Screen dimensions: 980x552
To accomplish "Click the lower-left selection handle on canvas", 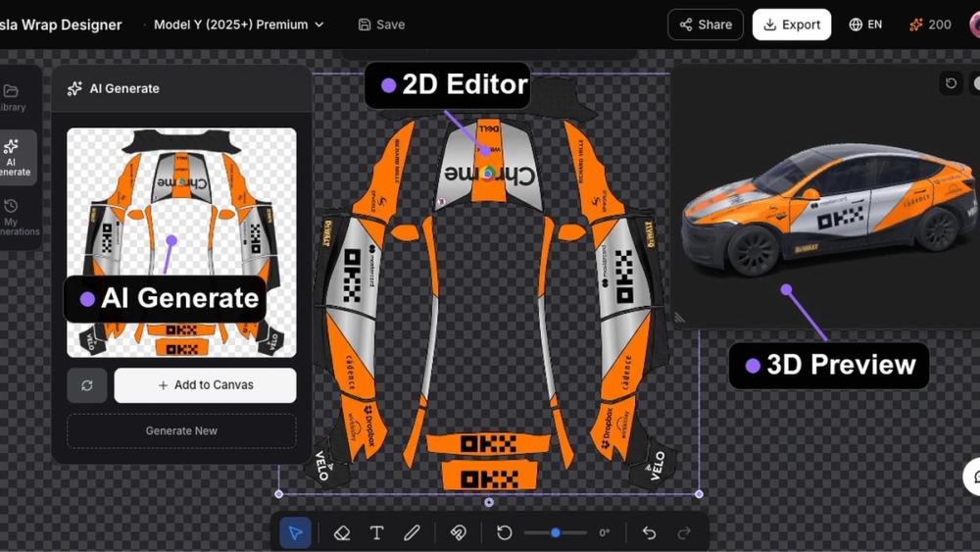I will coord(278,494).
